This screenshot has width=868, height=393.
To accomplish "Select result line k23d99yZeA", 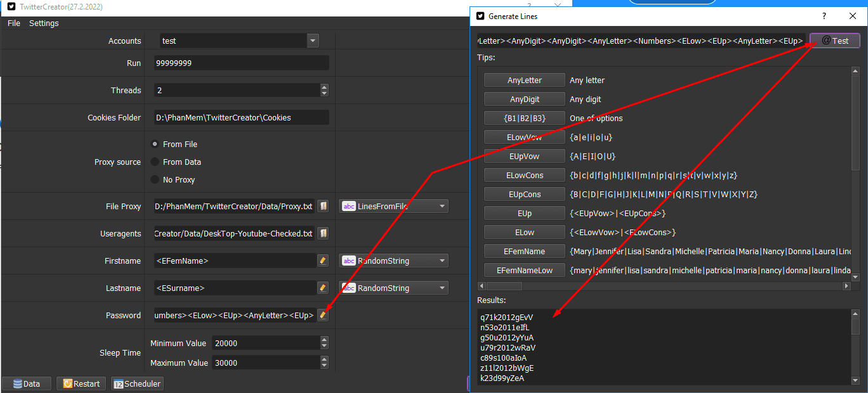I will click(502, 378).
